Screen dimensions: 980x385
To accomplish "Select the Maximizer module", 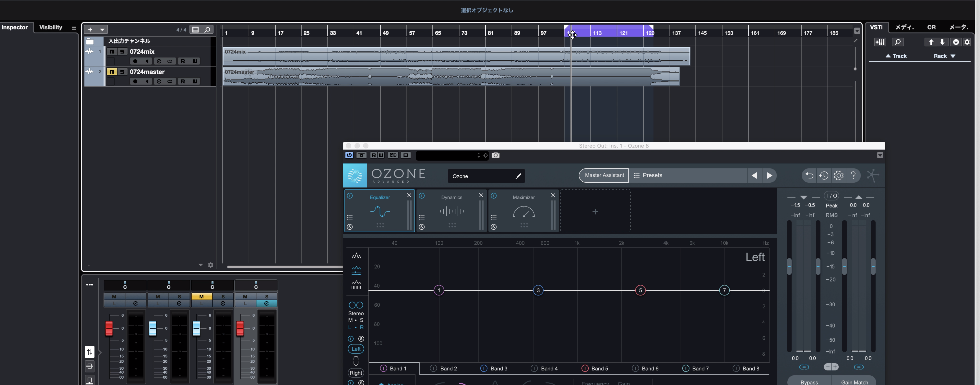I will (x=523, y=211).
